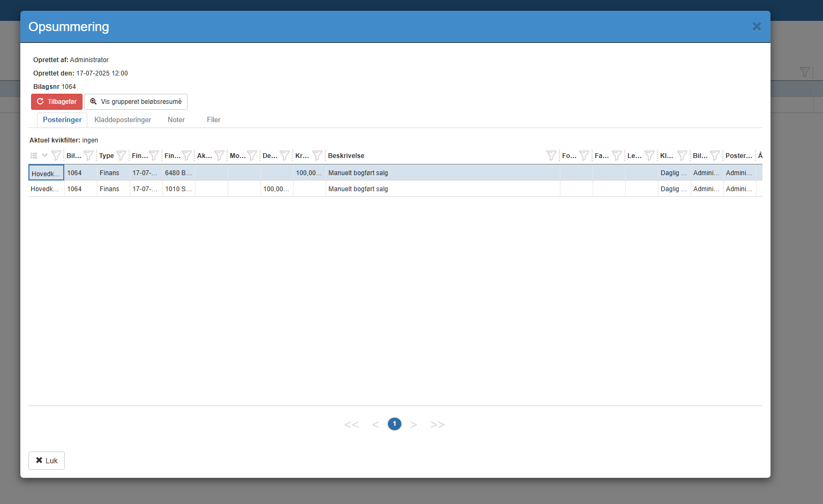Go to next page with > button
This screenshot has height=504, width=823.
(414, 425)
